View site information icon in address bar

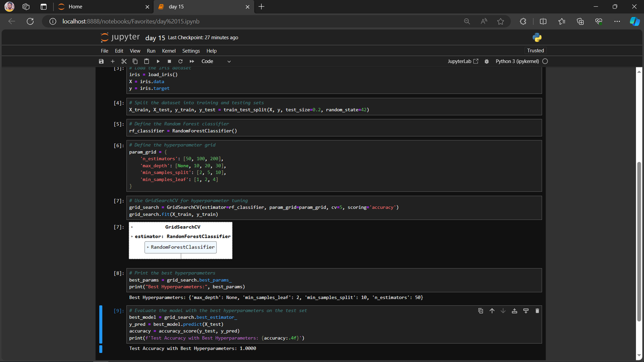tap(53, 21)
